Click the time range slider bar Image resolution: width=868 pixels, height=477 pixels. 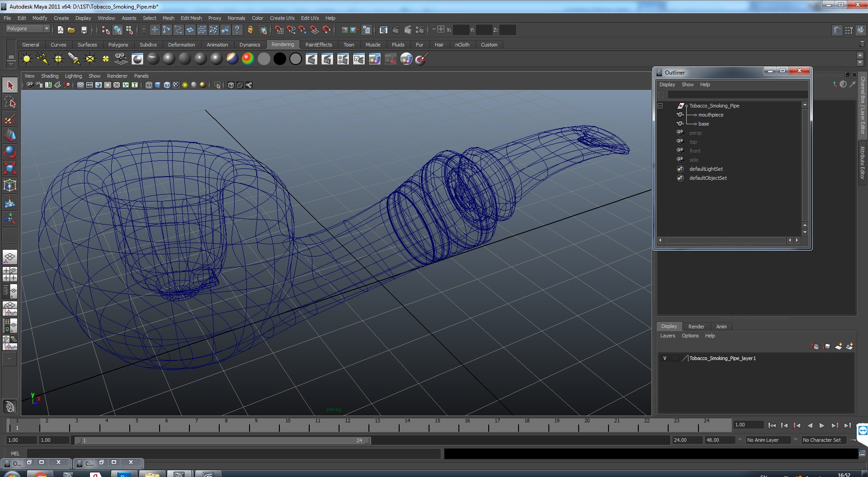(222, 440)
